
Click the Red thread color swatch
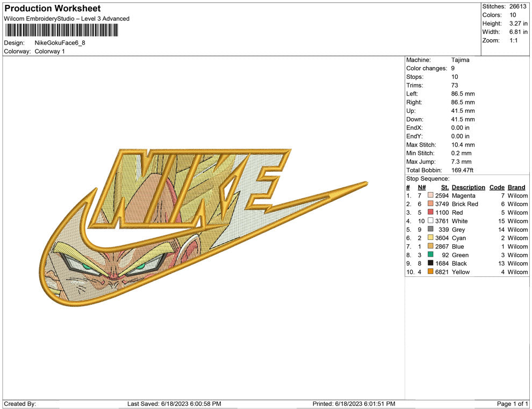(x=430, y=212)
